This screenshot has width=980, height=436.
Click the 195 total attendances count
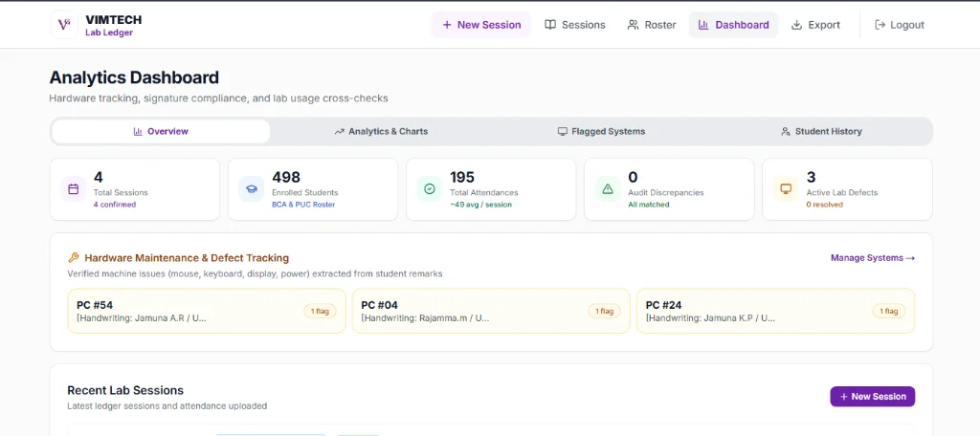point(462,178)
